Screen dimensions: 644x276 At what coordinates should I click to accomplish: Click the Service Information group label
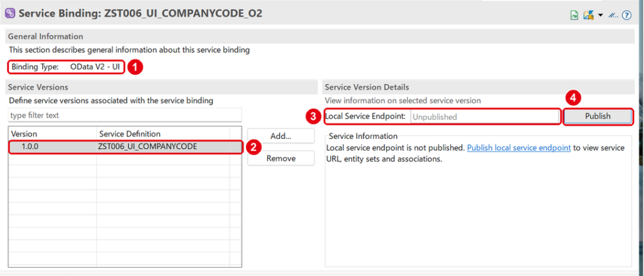pyautogui.click(x=363, y=136)
